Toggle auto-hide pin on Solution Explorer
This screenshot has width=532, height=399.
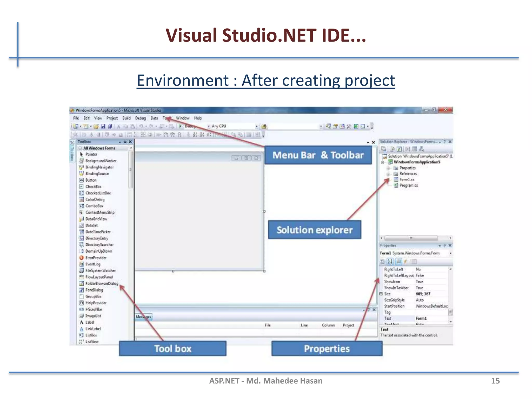tap(445, 142)
